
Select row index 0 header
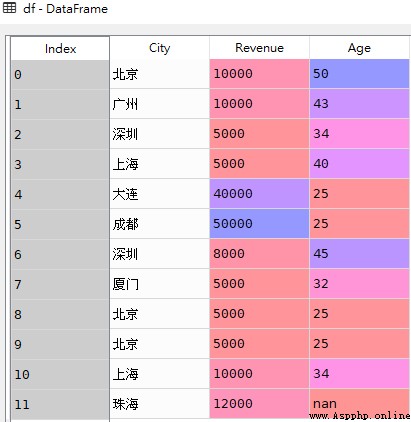[x=60, y=74]
